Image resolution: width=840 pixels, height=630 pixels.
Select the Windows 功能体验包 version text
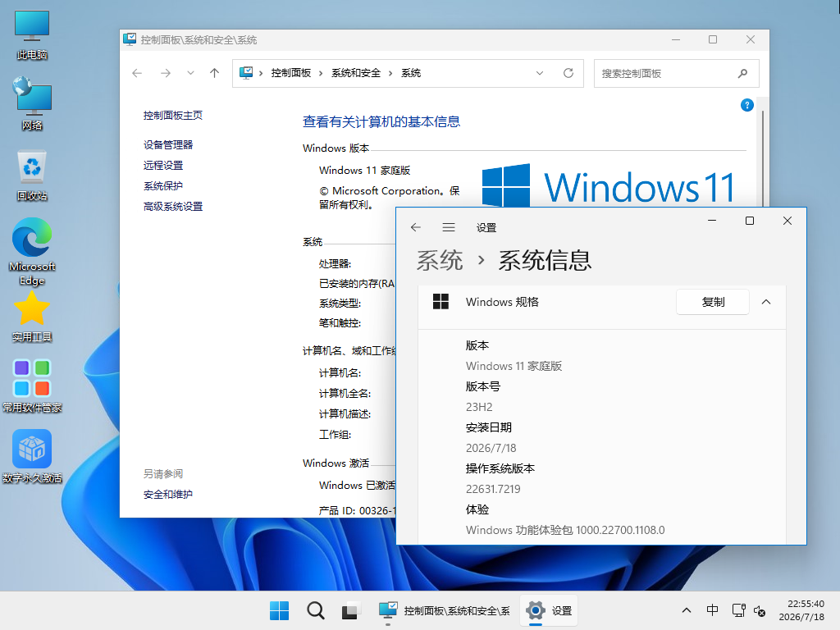click(x=565, y=531)
